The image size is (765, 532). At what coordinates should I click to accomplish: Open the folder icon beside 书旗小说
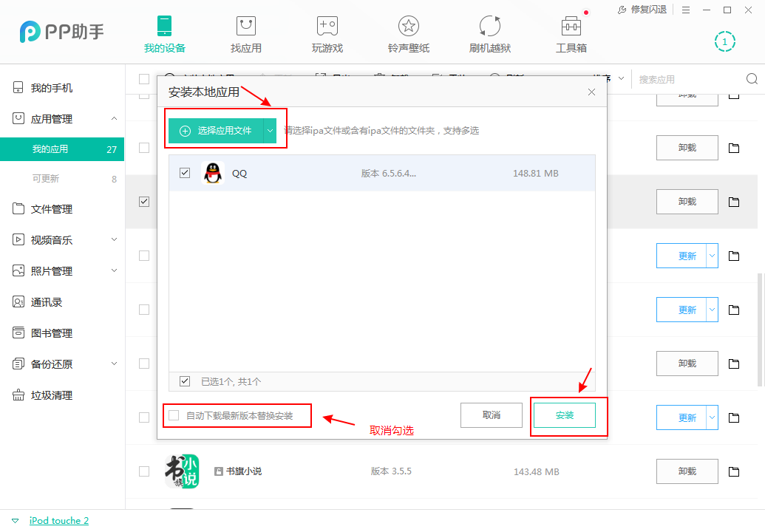[732, 471]
